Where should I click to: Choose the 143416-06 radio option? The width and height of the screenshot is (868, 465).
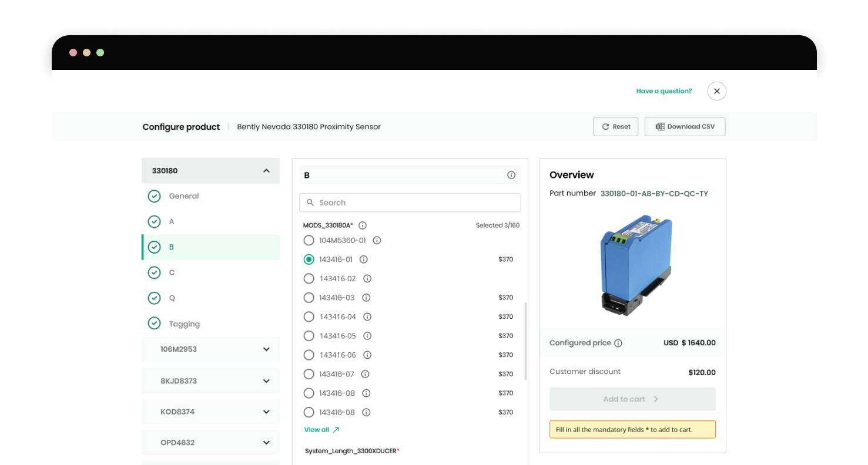tap(309, 355)
